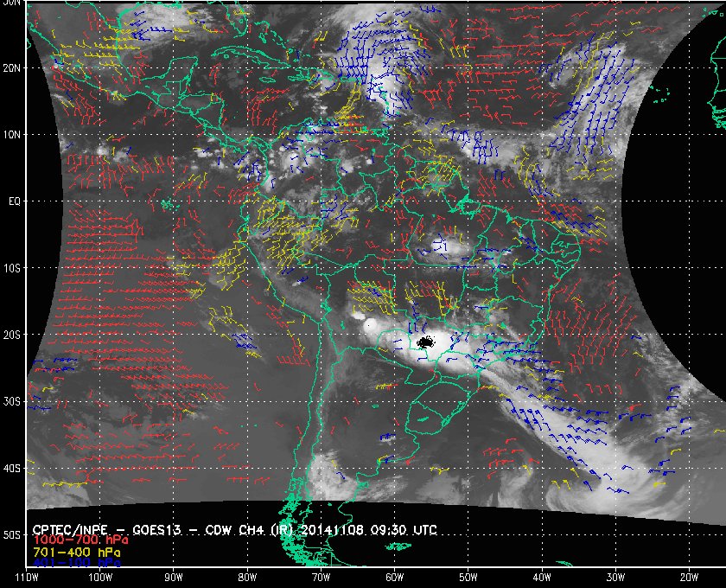This screenshot has width=726, height=588.
Task: Click the 10N latitude label
Action: pos(12,134)
